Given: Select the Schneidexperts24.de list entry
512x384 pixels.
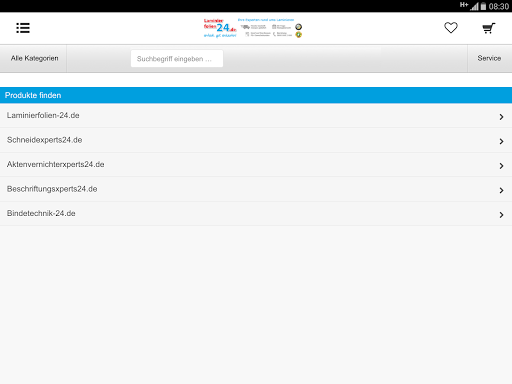Looking at the screenshot, I should (256, 140).
